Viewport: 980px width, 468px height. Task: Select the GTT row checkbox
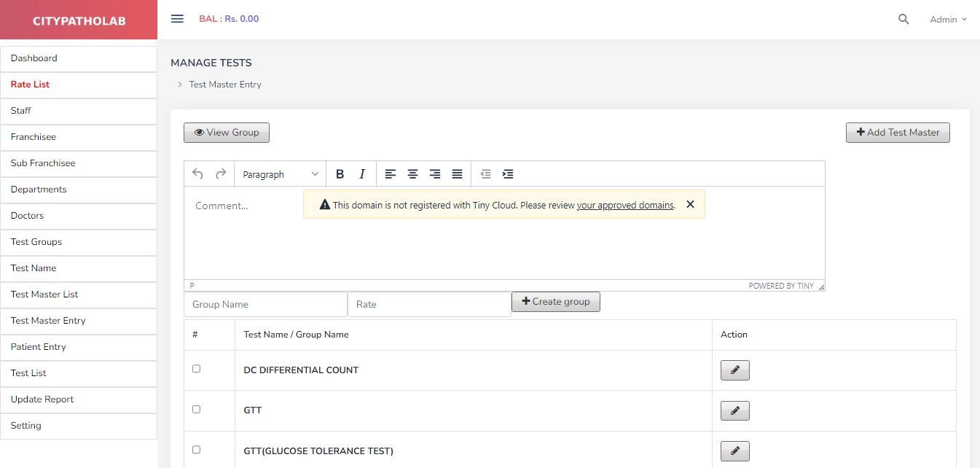(x=196, y=410)
